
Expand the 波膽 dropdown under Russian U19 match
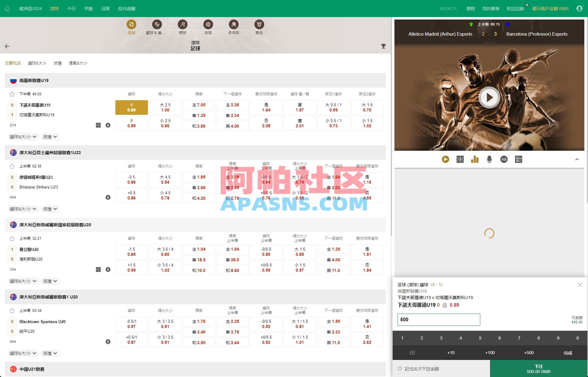tap(50, 137)
